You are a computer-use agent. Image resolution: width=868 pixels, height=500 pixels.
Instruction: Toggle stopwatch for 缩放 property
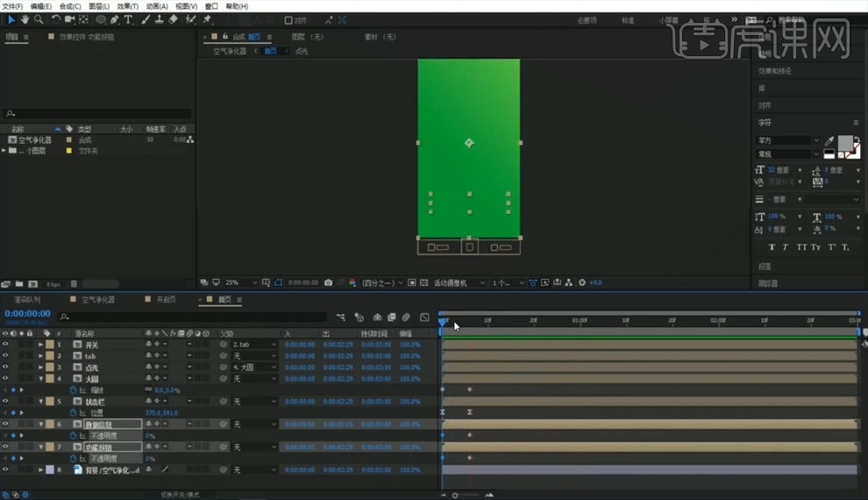point(73,389)
